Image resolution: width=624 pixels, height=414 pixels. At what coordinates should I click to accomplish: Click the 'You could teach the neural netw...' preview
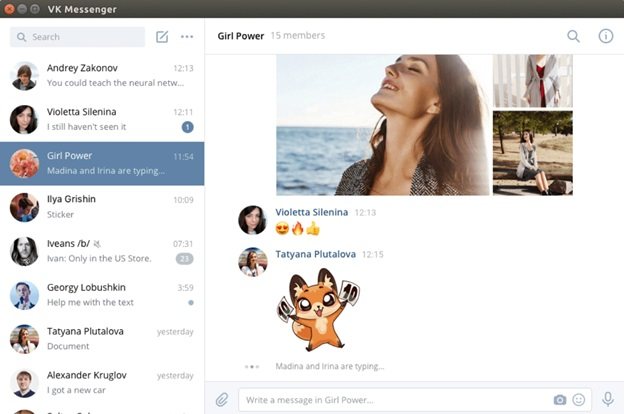tap(115, 83)
